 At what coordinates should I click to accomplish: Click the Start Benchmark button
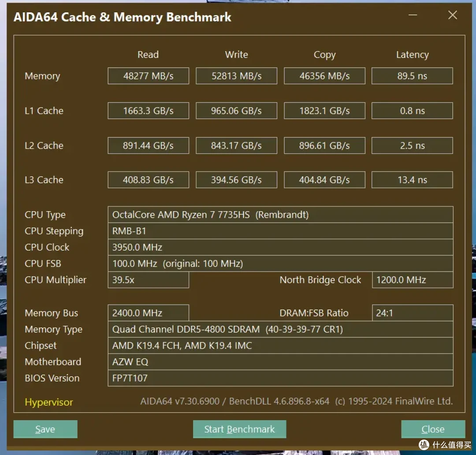pyautogui.click(x=239, y=429)
